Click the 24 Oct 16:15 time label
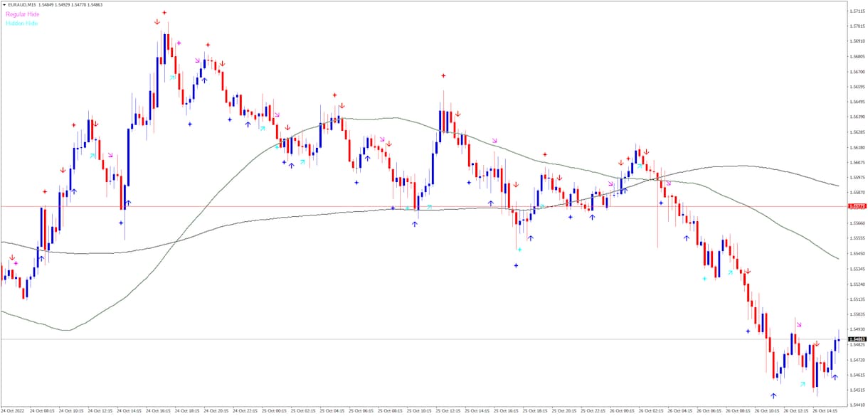Viewport: 868px width, 416px height. pyautogui.click(x=158, y=410)
